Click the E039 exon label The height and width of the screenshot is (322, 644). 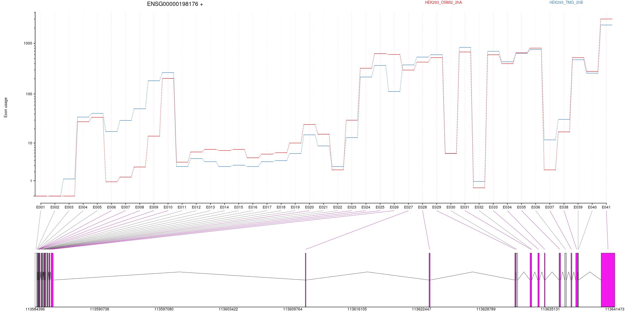[578, 207]
